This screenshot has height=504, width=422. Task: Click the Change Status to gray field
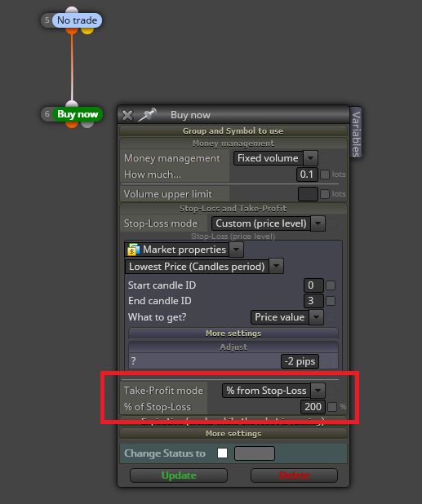(255, 453)
